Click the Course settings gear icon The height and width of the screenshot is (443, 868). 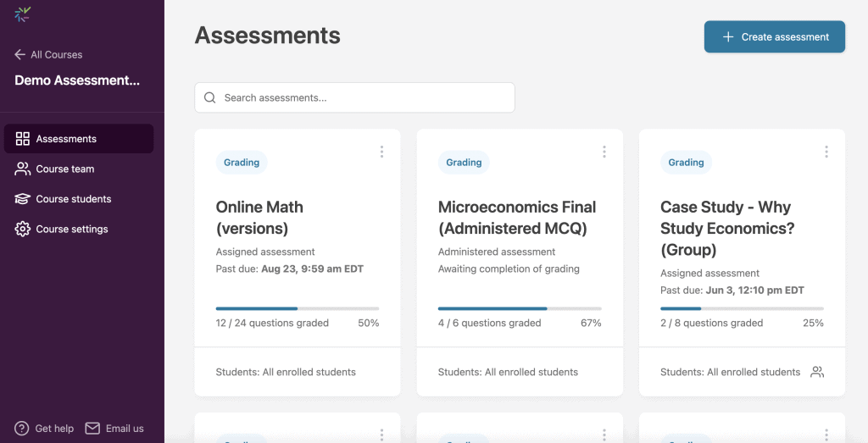coord(23,229)
